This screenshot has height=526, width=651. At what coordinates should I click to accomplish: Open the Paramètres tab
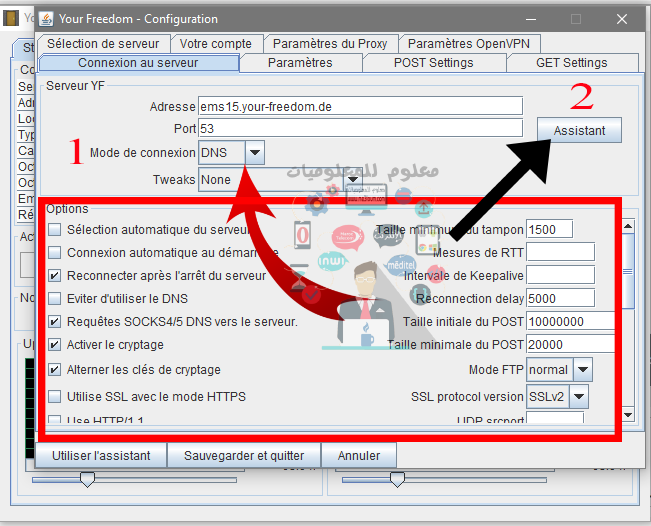point(300,63)
